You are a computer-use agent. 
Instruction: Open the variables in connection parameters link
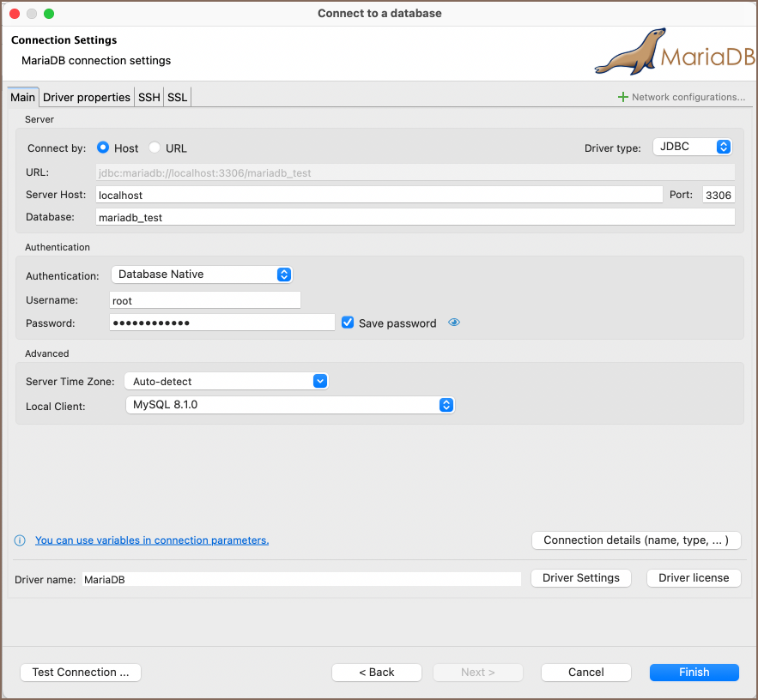coord(152,540)
